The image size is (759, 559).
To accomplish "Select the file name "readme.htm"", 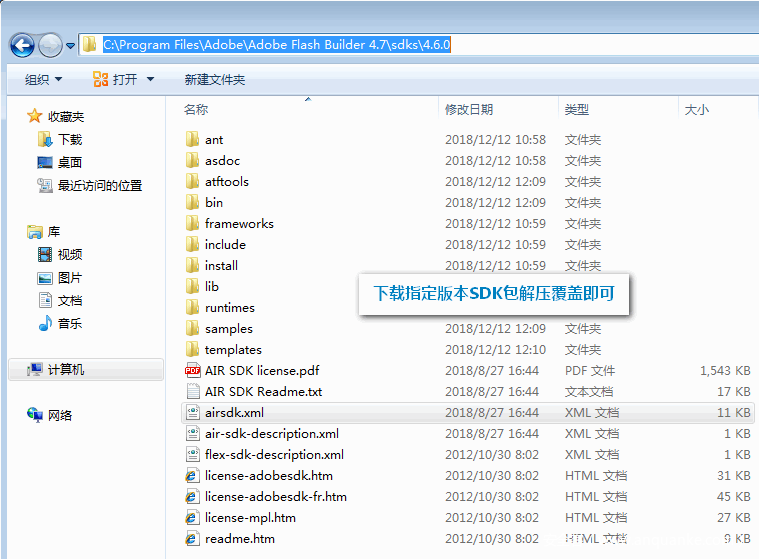I will pos(240,539).
